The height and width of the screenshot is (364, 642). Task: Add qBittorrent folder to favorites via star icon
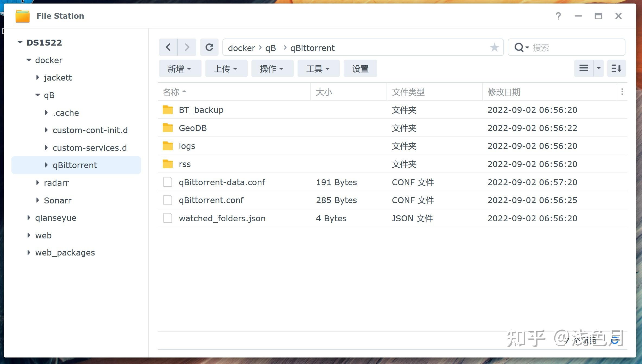(494, 47)
